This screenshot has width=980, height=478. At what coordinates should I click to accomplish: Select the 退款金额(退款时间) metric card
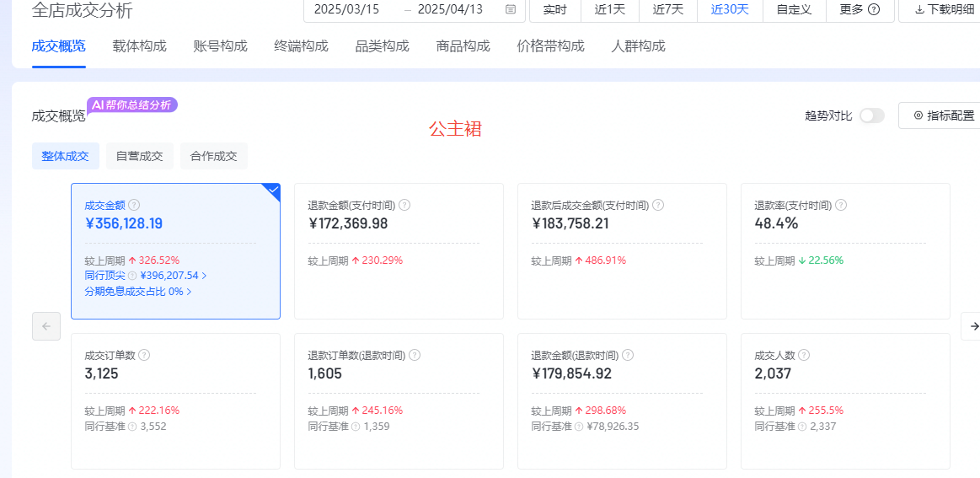[622, 401]
